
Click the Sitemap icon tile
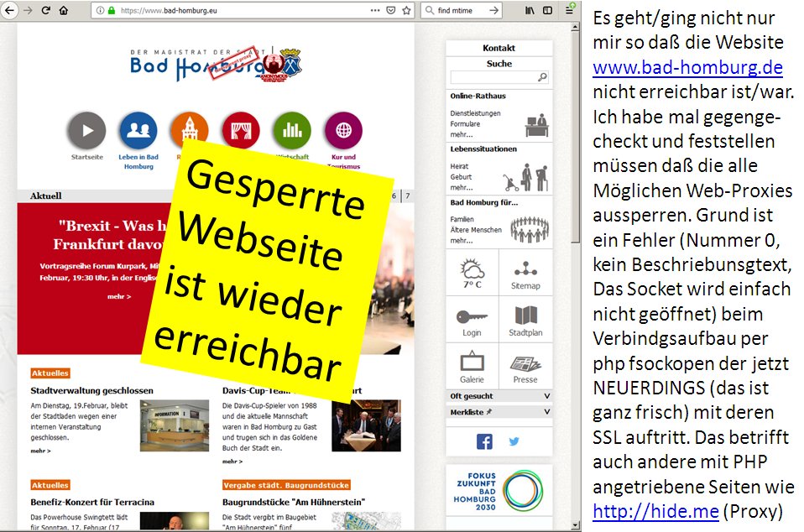pyautogui.click(x=525, y=272)
